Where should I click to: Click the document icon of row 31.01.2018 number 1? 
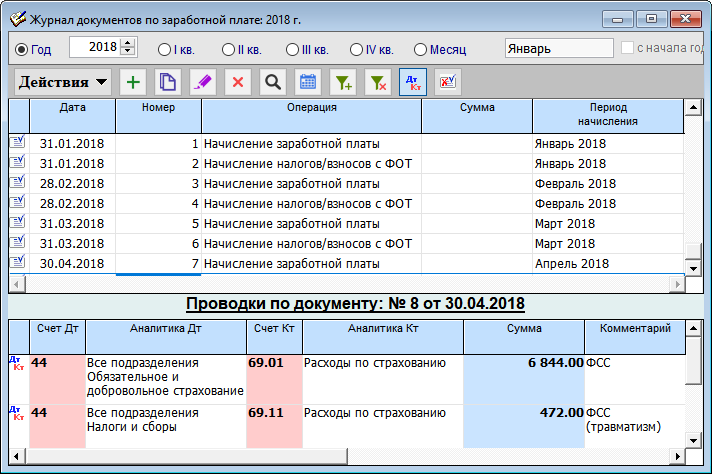[18, 142]
